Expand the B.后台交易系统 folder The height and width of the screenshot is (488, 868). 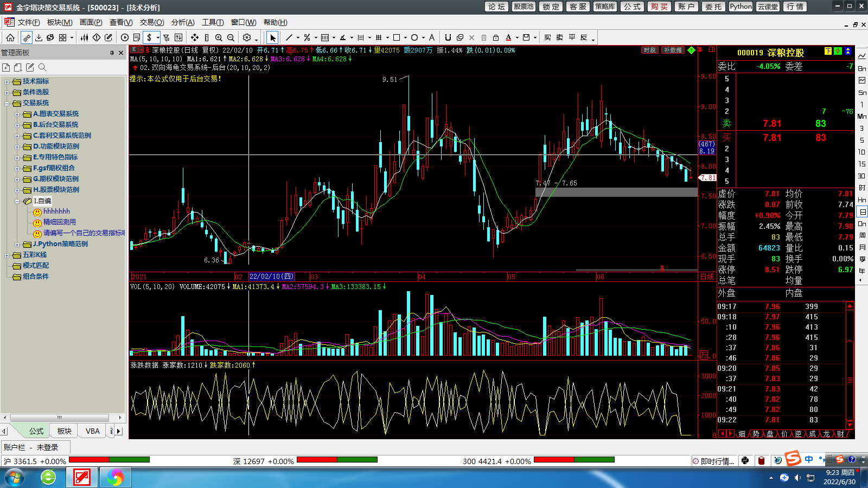tap(17, 125)
